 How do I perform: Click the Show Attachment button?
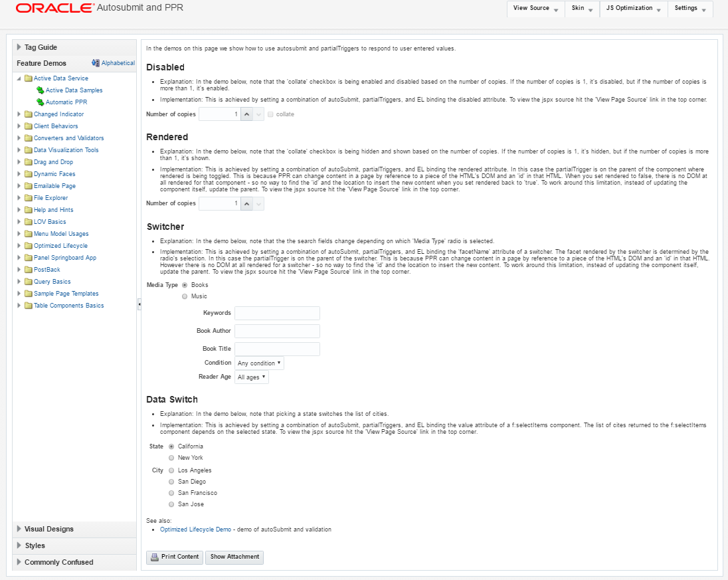pos(234,557)
